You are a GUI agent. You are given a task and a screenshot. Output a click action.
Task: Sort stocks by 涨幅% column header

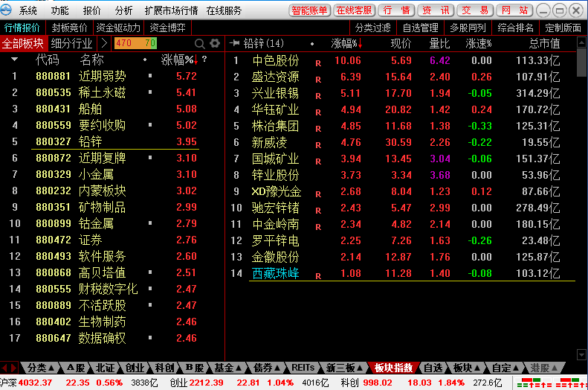click(x=346, y=44)
